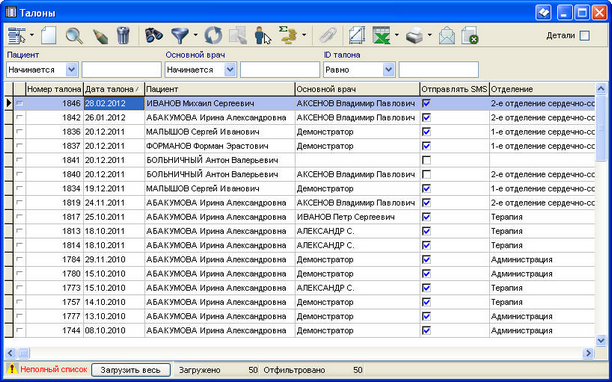Click the warning icon in status bar
Image resolution: width=612 pixels, height=382 pixels.
tap(12, 369)
